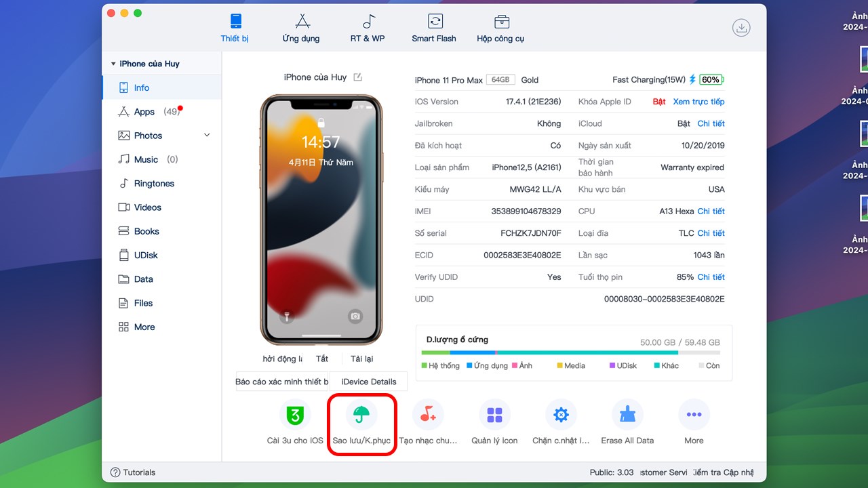Click the UDisk purple legend swatch
Viewport: 868px width, 488px height.
(x=612, y=366)
